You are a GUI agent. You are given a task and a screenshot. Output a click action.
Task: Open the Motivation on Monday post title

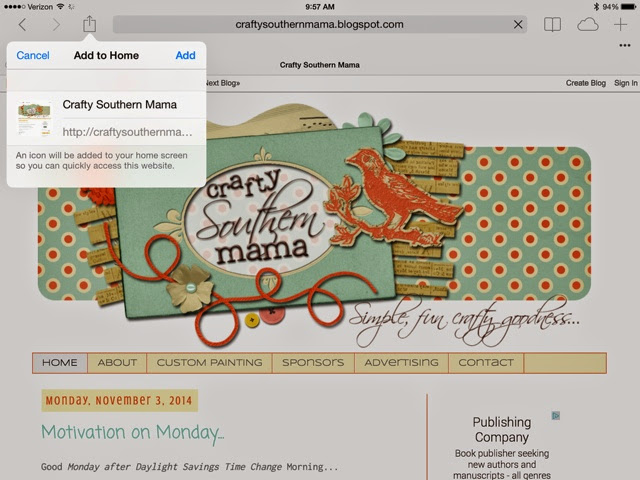(x=133, y=432)
